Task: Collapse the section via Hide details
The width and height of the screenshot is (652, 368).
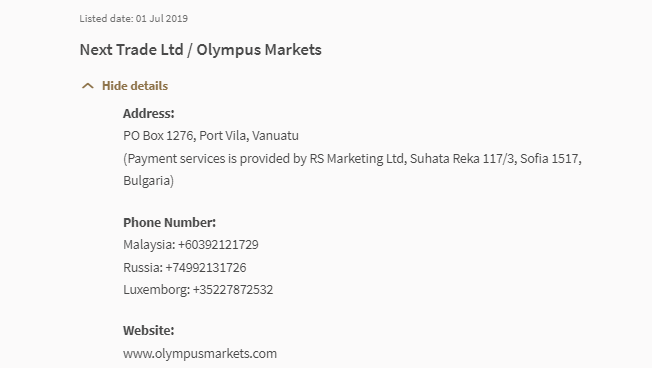Action: 135,86
